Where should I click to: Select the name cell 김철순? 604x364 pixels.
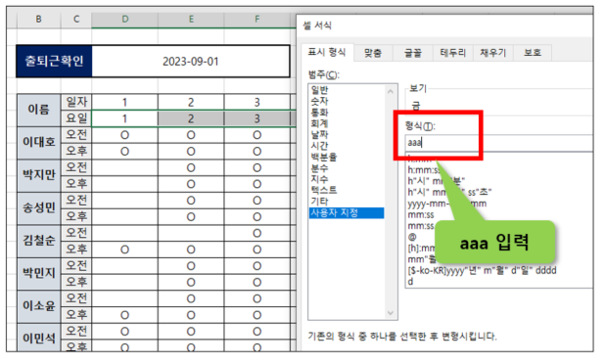click(38, 241)
